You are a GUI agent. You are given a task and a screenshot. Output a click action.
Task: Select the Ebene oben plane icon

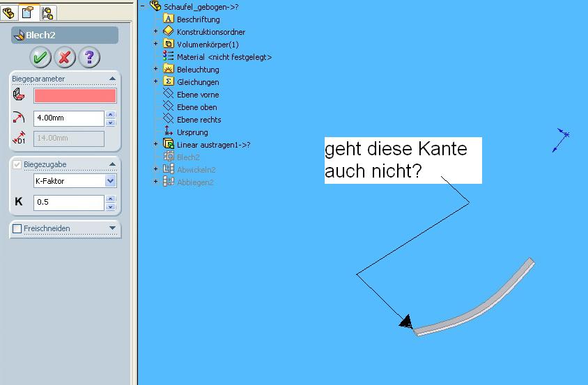pyautogui.click(x=169, y=106)
